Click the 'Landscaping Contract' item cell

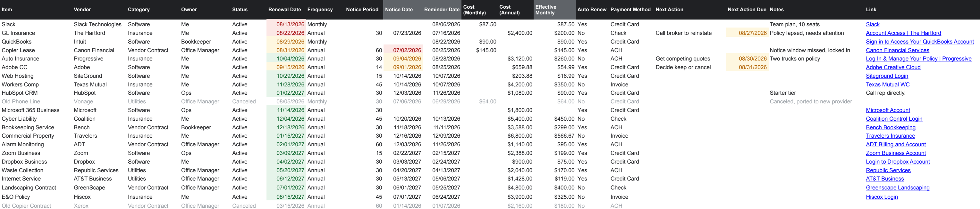[29, 188]
